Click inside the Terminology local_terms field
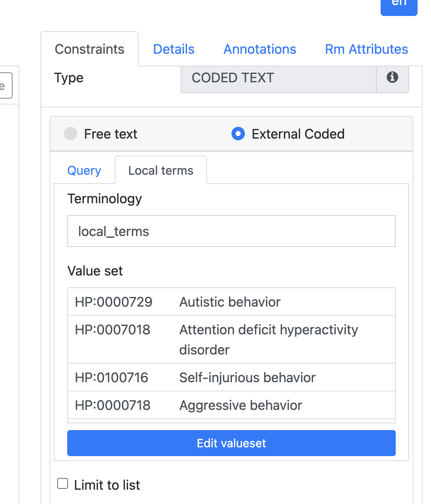The width and height of the screenshot is (431, 504). point(231,231)
